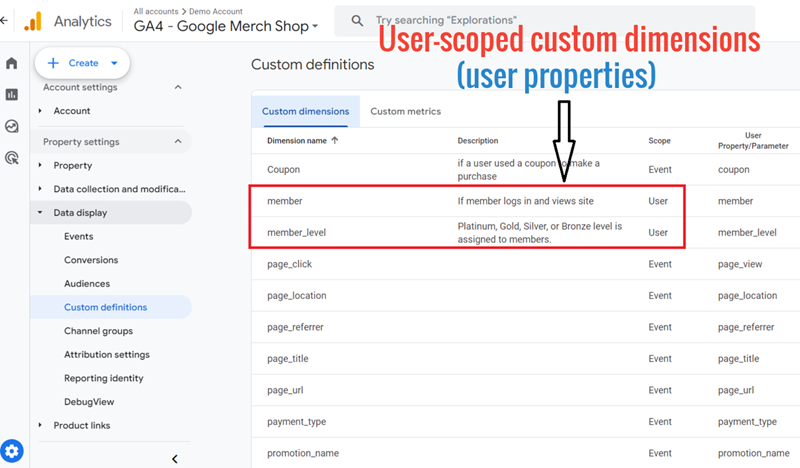The width and height of the screenshot is (800, 468).
Task: Click the Admin settings gear icon
Action: click(12, 451)
